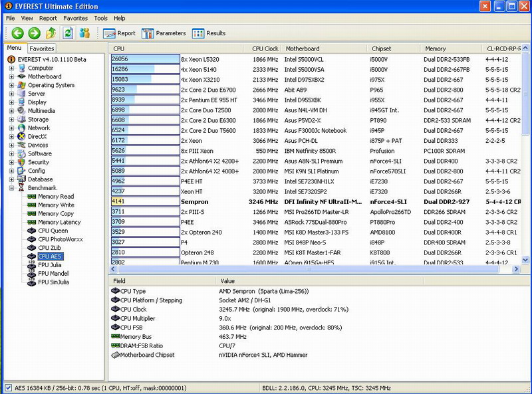532x394 pixels.
Task: Click the green Forward arrow toolbar icon
Action: (x=34, y=33)
